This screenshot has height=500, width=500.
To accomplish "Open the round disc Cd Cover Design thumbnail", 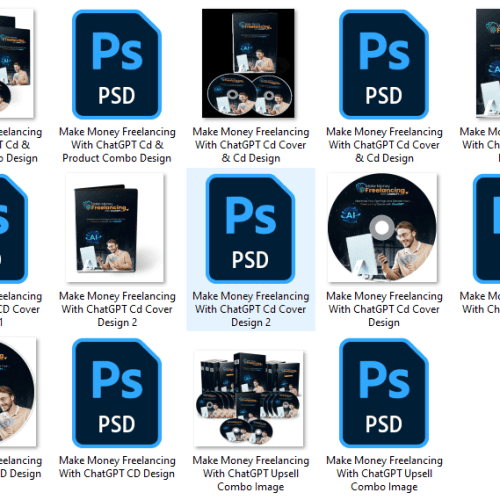I will [382, 228].
